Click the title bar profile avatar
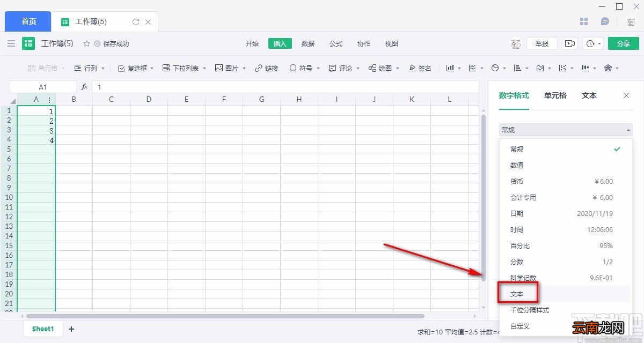The height and width of the screenshot is (343, 644). (632, 21)
